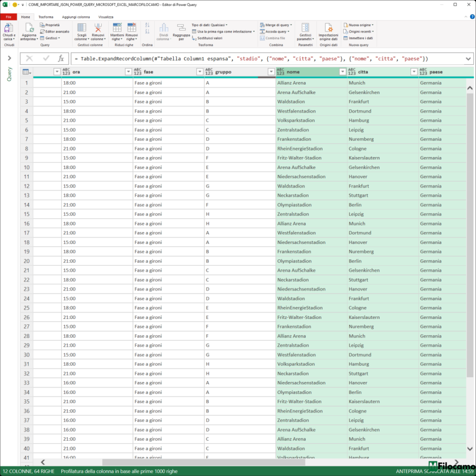This screenshot has width=476, height=476.
Task: Switch to the Visualizza tab
Action: click(x=106, y=17)
